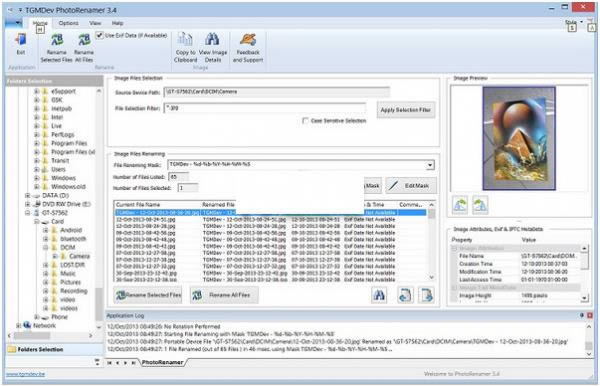The height and width of the screenshot is (386, 600).
Task: Collapse the GT-S7562 device node
Action: coord(27,213)
